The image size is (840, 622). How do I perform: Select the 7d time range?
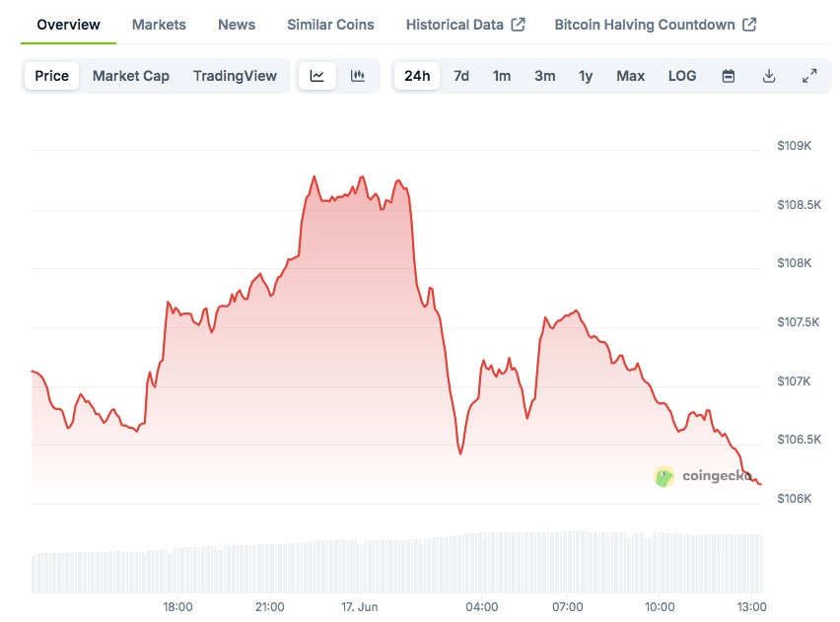point(461,76)
